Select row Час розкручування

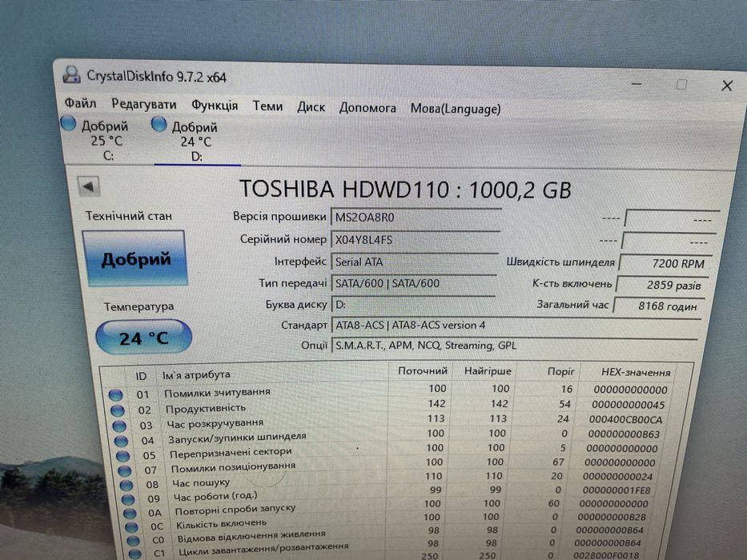click(388, 421)
